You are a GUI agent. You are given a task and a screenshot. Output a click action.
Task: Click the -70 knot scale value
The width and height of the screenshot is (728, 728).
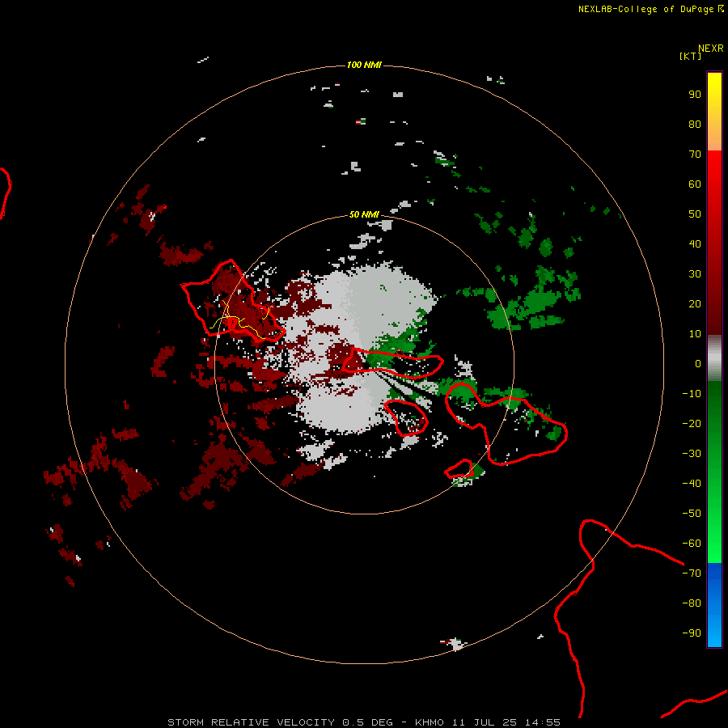[x=692, y=574]
